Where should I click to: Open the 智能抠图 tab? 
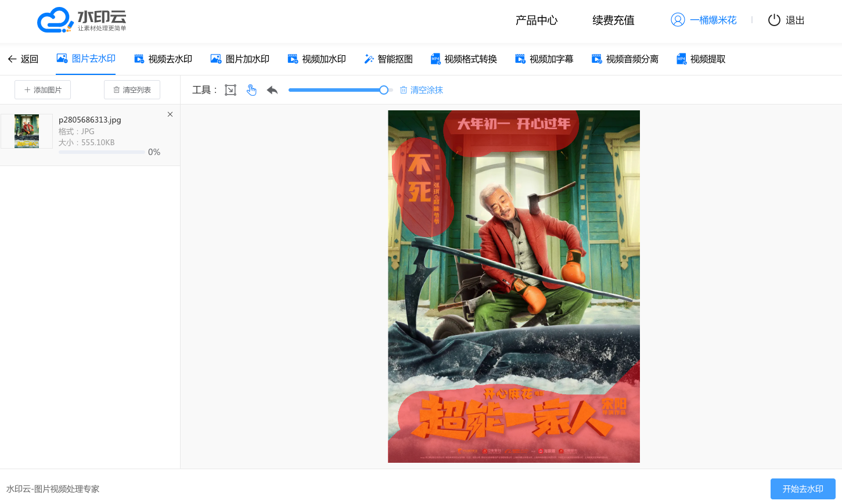pos(388,59)
